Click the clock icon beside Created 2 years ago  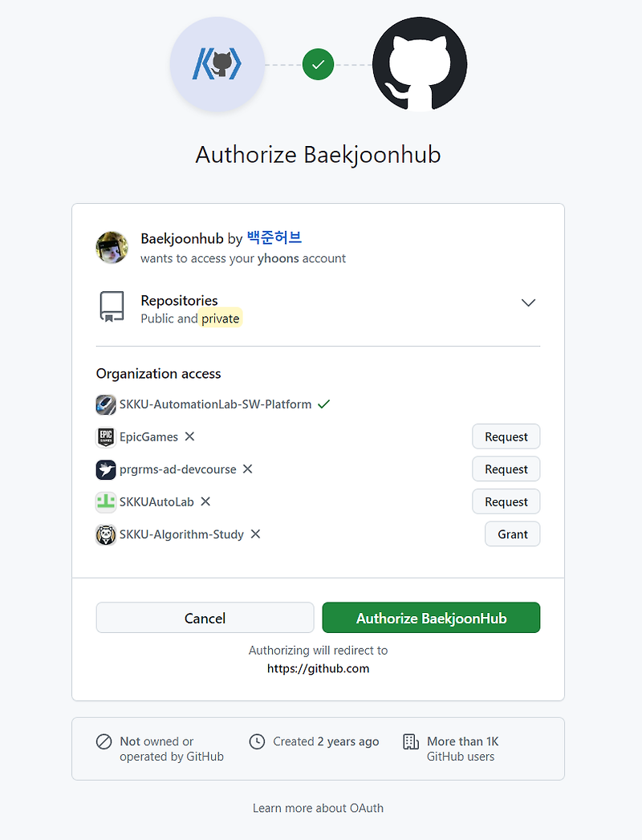[258, 741]
